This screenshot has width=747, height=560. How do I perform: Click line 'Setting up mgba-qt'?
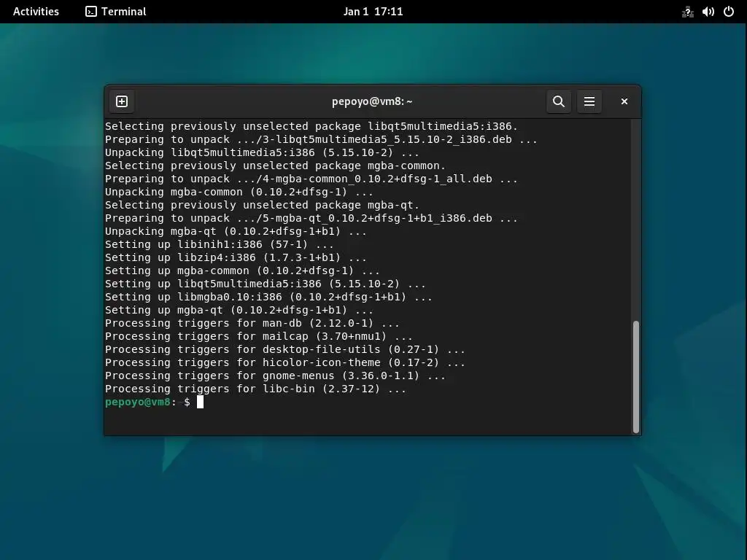pos(239,310)
